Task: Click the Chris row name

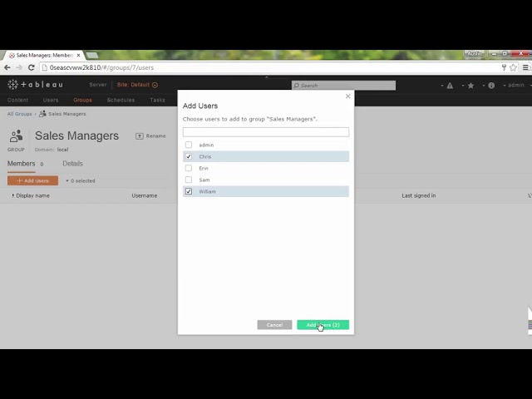Action: [205, 157]
